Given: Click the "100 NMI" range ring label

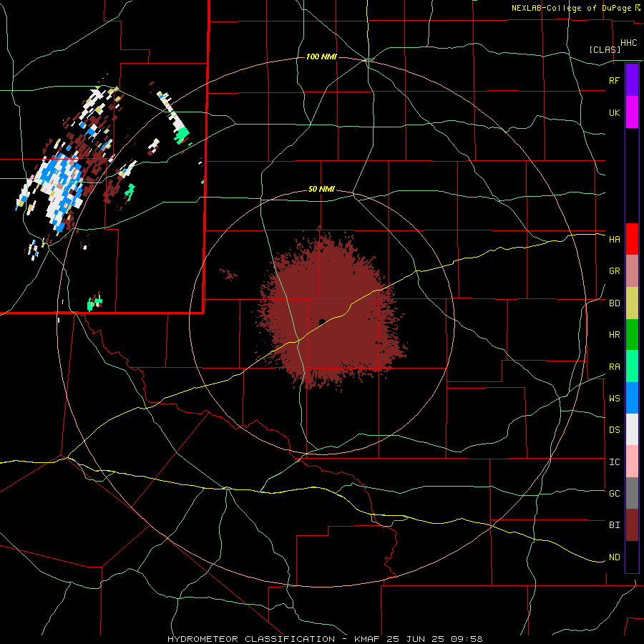Looking at the screenshot, I should [x=321, y=57].
